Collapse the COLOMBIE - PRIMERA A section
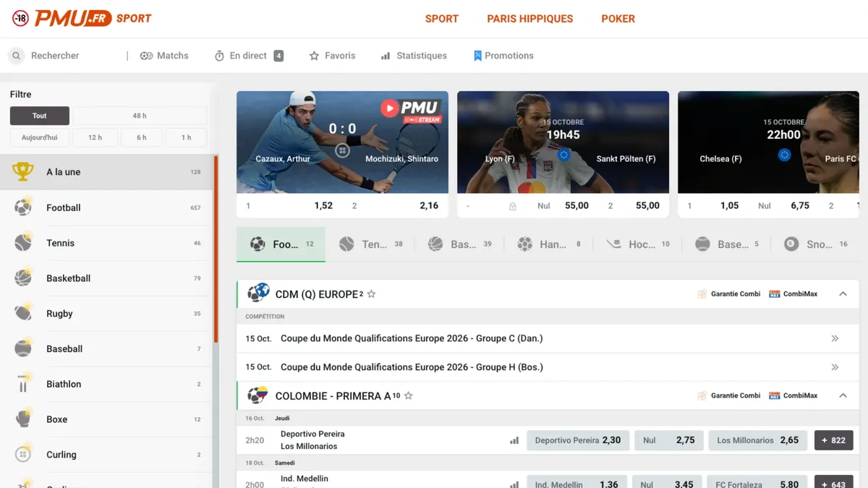The image size is (868, 488). click(x=843, y=395)
